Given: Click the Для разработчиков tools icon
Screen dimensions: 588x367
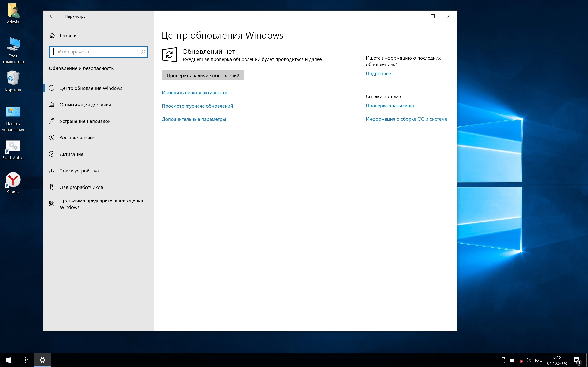Looking at the screenshot, I should (x=52, y=187).
